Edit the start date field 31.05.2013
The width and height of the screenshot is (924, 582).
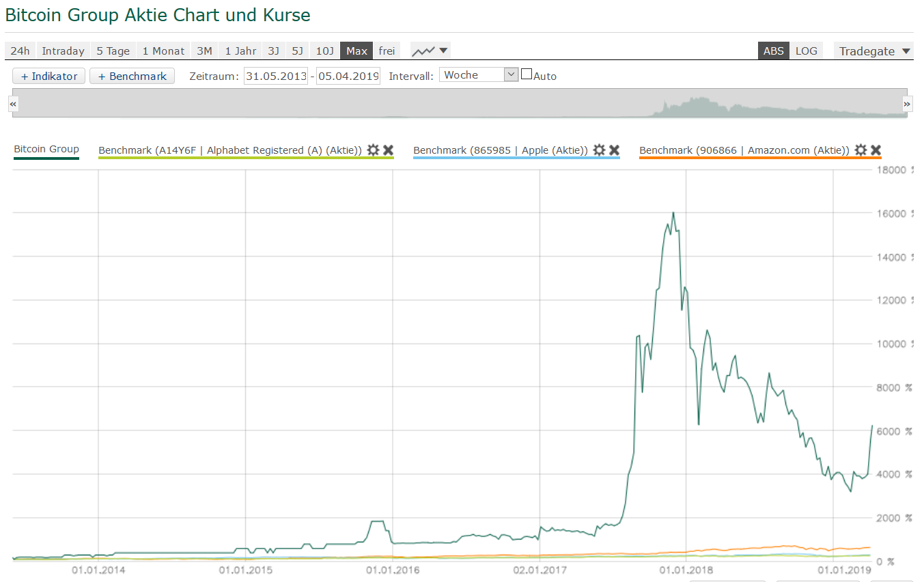[x=276, y=76]
